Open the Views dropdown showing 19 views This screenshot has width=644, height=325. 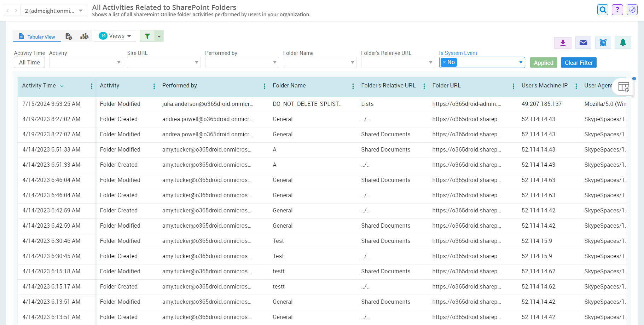click(x=115, y=35)
